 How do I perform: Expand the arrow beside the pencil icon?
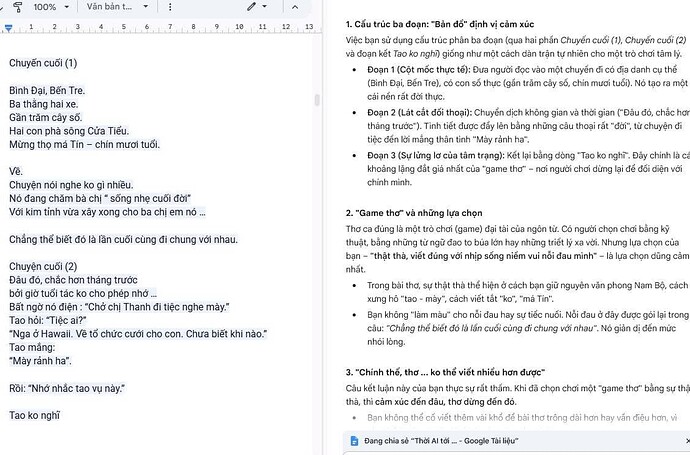pos(264,7)
